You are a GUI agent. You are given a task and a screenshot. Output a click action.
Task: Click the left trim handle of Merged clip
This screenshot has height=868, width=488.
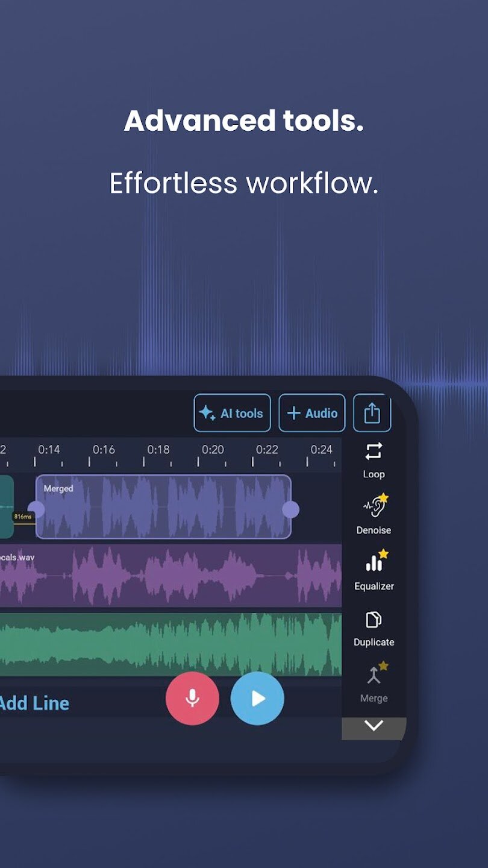point(37,509)
